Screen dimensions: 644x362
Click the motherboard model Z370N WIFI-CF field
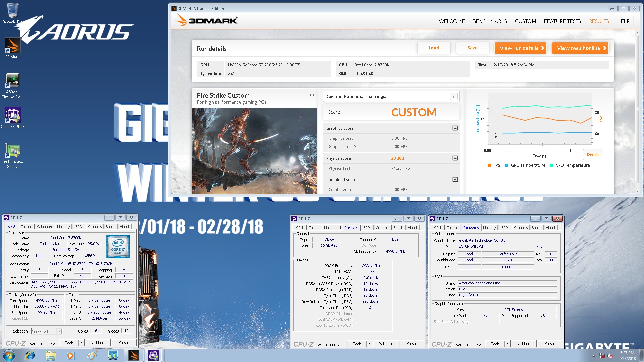pyautogui.click(x=489, y=246)
